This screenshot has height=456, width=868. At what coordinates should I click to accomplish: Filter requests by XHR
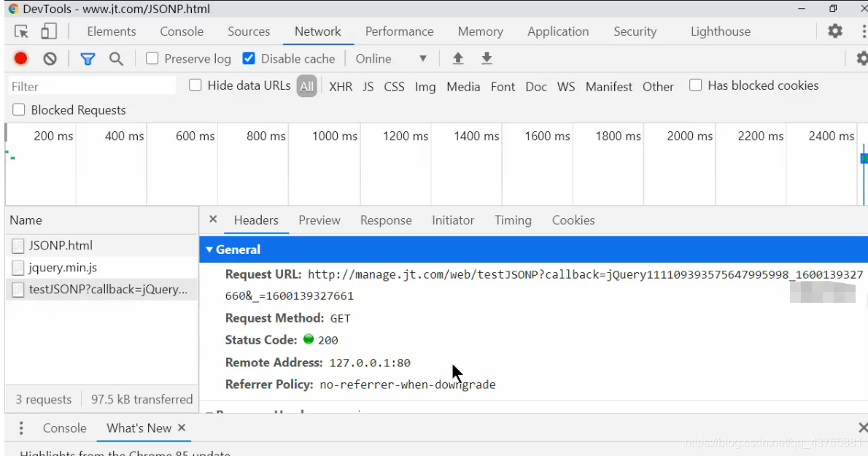[341, 87]
